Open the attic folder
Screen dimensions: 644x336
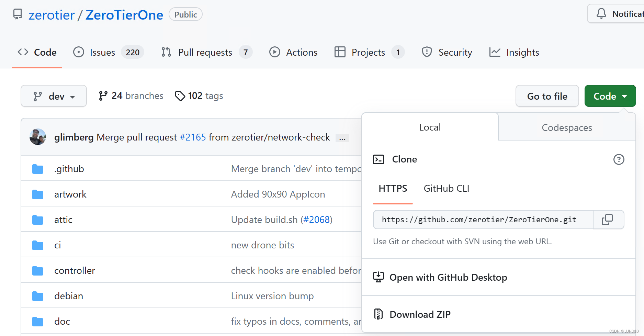coord(64,220)
